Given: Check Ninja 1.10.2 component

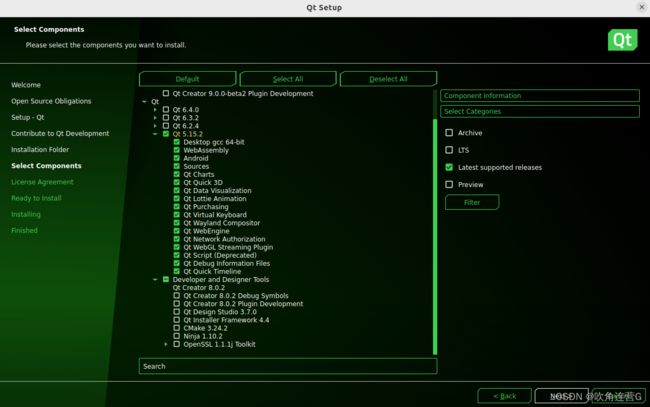Looking at the screenshot, I should click(177, 336).
